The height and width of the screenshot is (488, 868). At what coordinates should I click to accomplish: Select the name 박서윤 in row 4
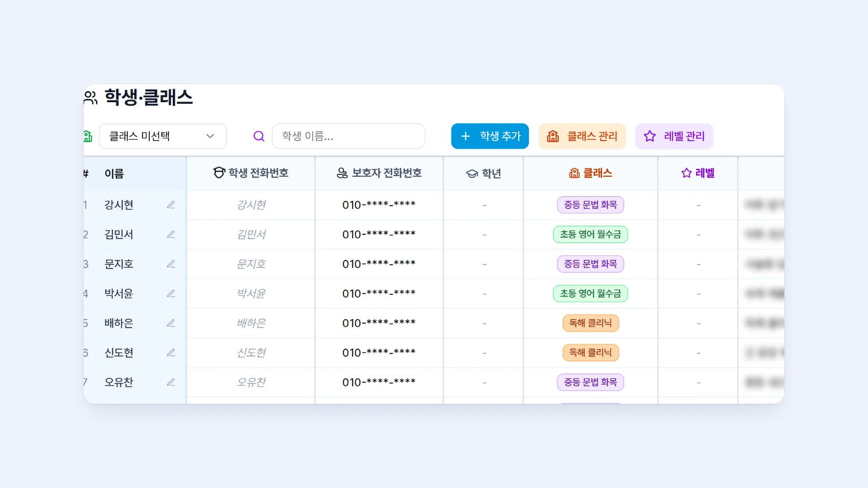tap(119, 294)
